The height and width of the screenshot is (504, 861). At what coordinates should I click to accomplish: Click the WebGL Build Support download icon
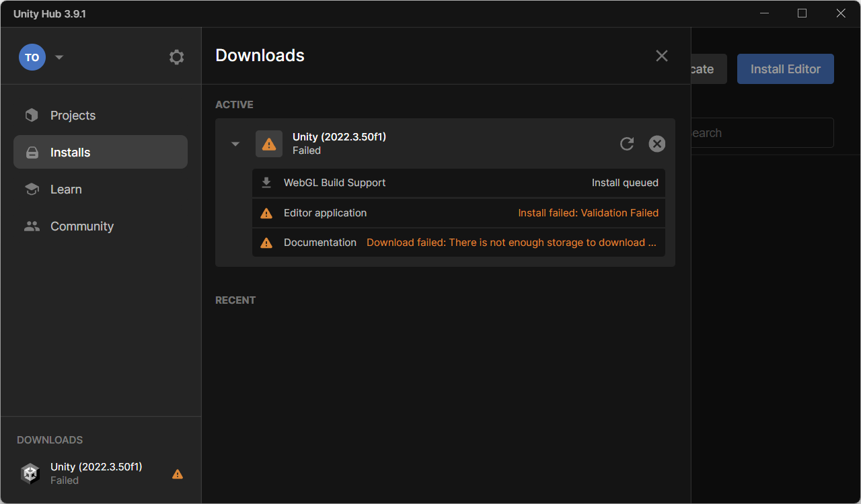pos(266,183)
